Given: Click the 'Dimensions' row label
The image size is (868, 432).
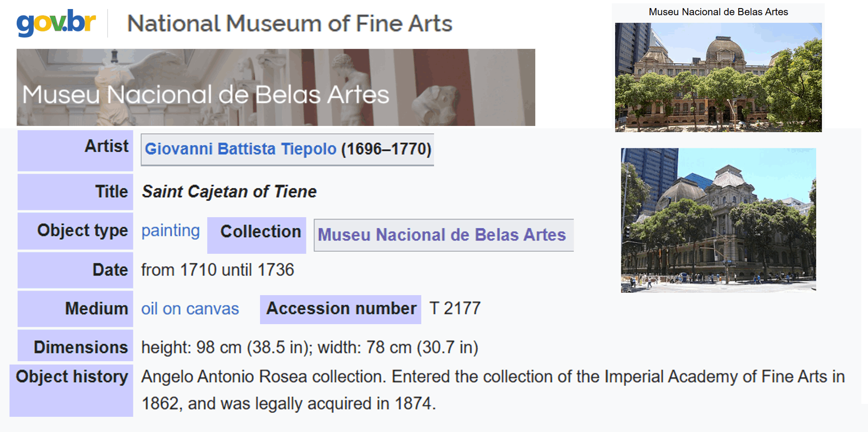Looking at the screenshot, I should (80, 347).
